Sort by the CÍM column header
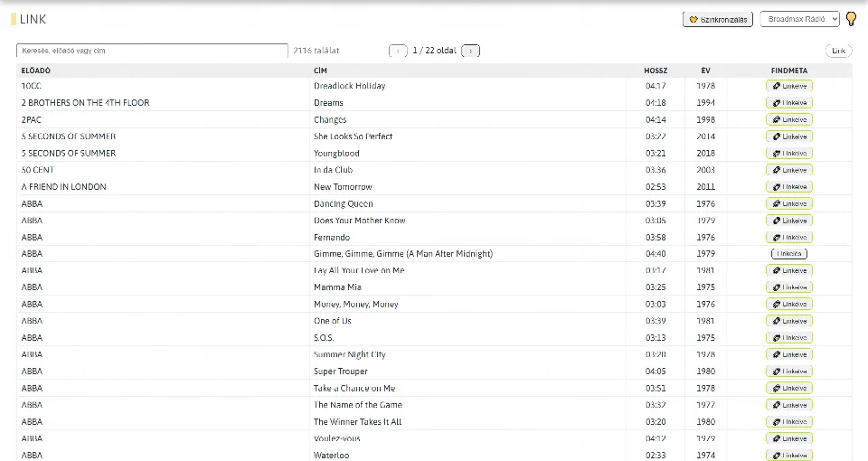The height and width of the screenshot is (461, 868). point(320,71)
